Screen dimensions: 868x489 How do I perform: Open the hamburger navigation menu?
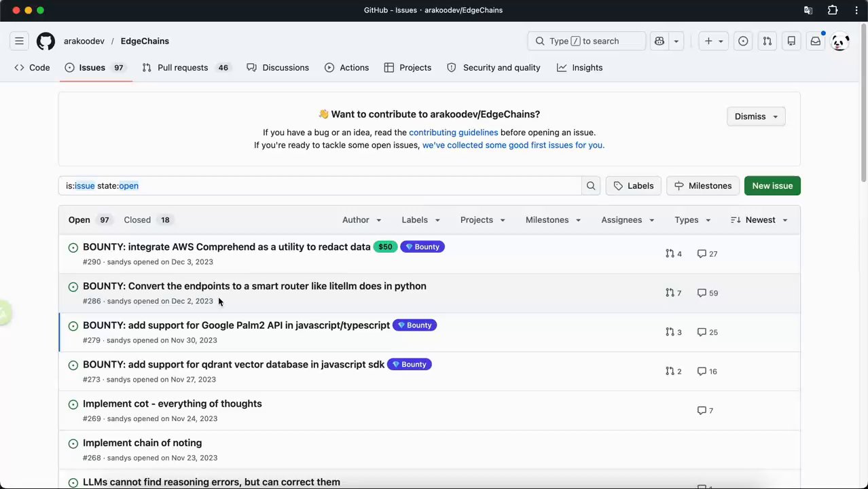point(19,41)
